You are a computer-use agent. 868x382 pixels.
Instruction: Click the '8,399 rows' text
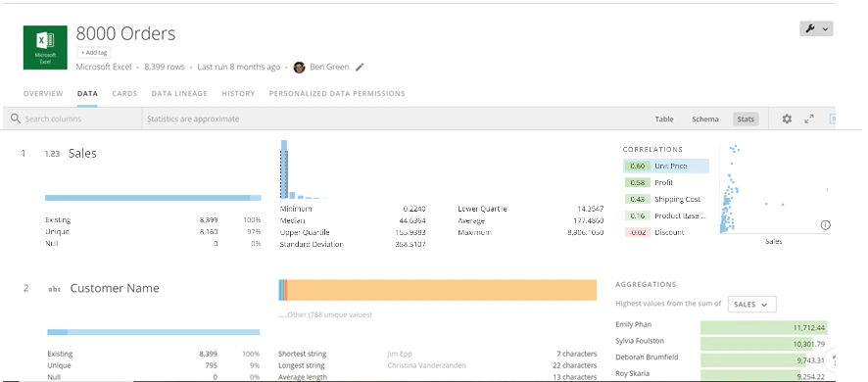coord(165,67)
